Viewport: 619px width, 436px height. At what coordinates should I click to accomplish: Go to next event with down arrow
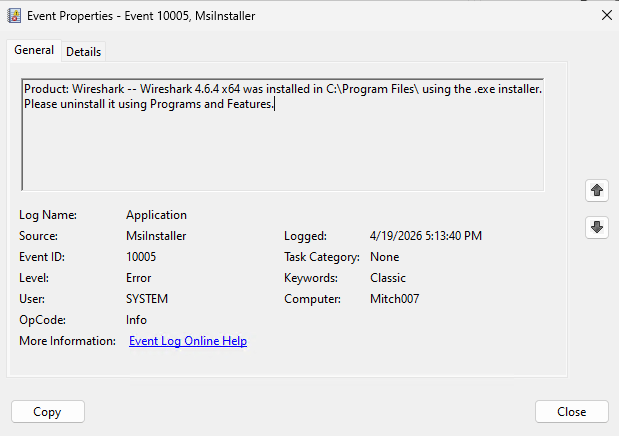pos(597,227)
